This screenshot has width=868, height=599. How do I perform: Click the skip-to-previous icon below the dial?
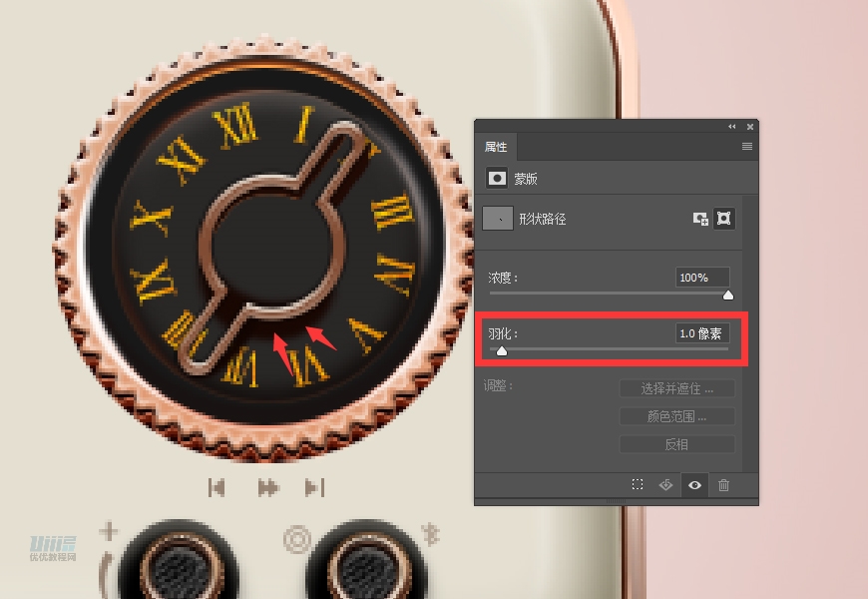click(x=217, y=487)
